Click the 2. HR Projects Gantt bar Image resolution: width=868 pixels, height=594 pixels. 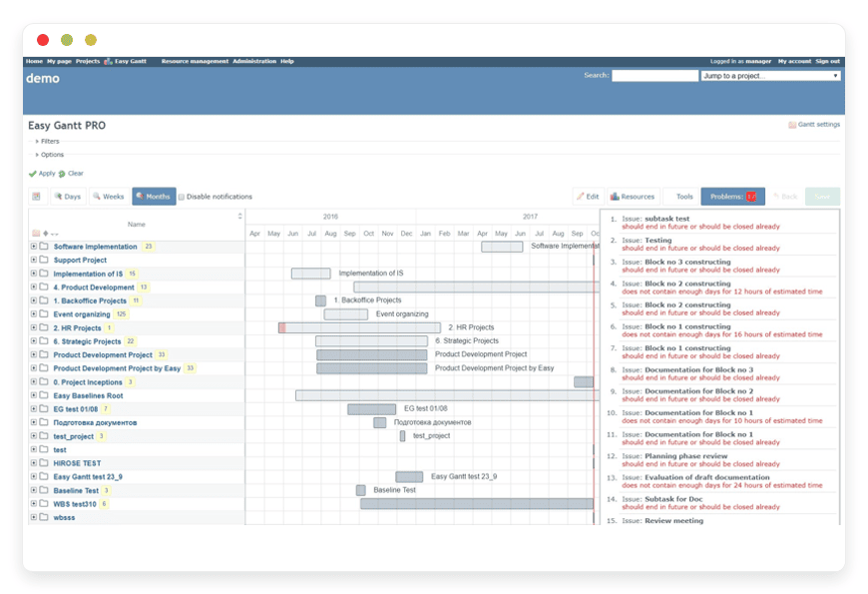pyautogui.click(x=359, y=327)
